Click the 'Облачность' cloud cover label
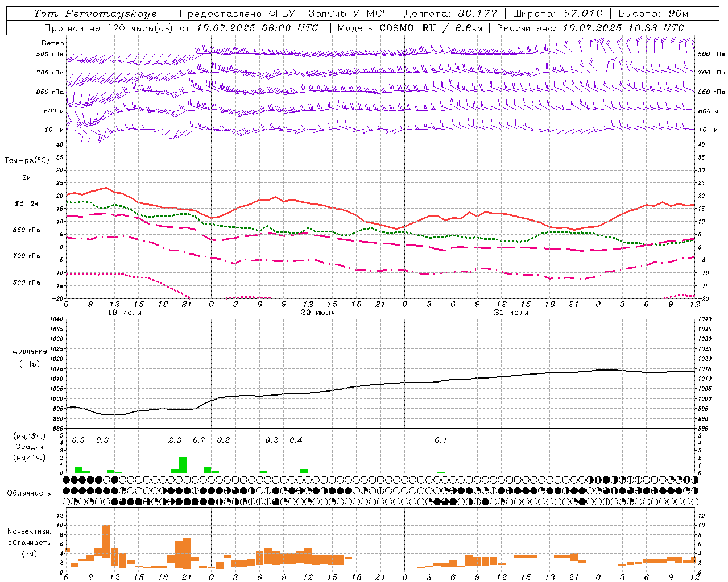 pyautogui.click(x=29, y=493)
